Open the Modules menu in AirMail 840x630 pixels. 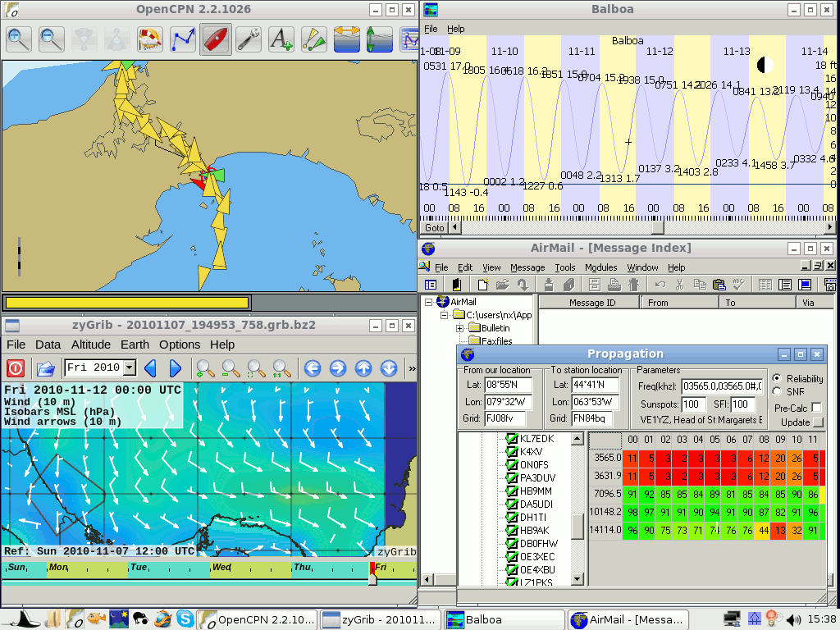pos(600,267)
